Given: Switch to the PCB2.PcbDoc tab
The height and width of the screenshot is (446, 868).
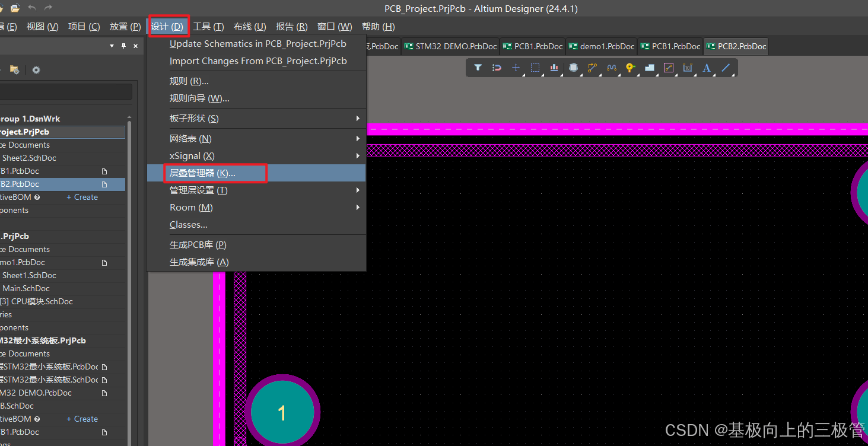Looking at the screenshot, I should [736, 46].
